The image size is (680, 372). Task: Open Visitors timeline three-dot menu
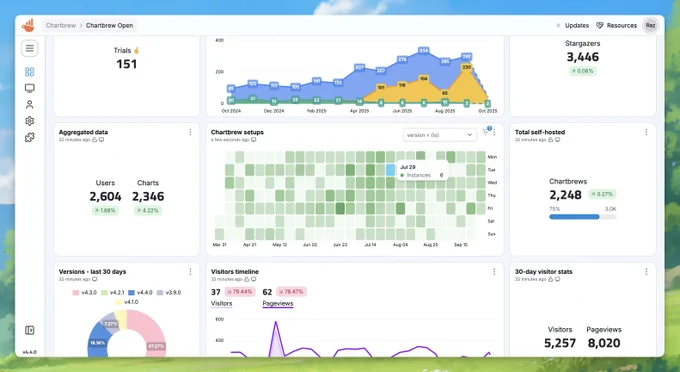coord(494,272)
